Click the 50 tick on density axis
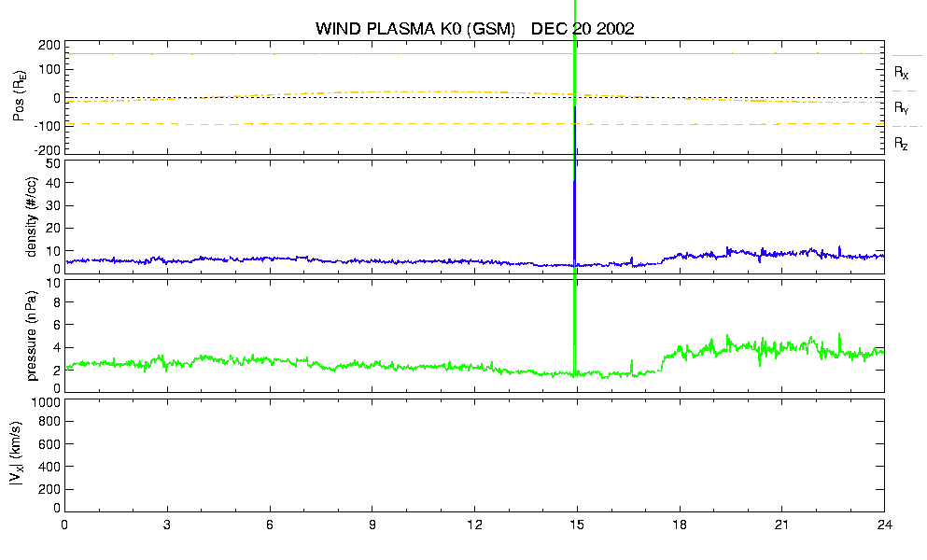Viewport: 927px width, 560px height. pyautogui.click(x=53, y=164)
